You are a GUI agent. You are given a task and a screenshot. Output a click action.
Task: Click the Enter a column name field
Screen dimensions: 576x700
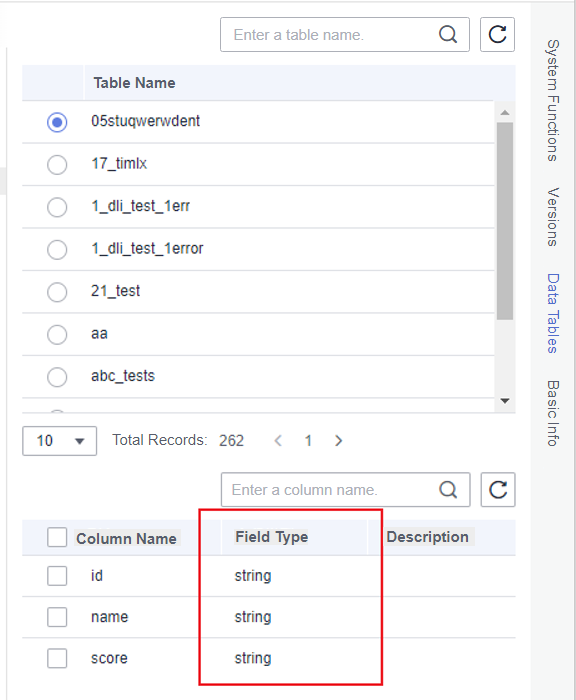[330, 490]
